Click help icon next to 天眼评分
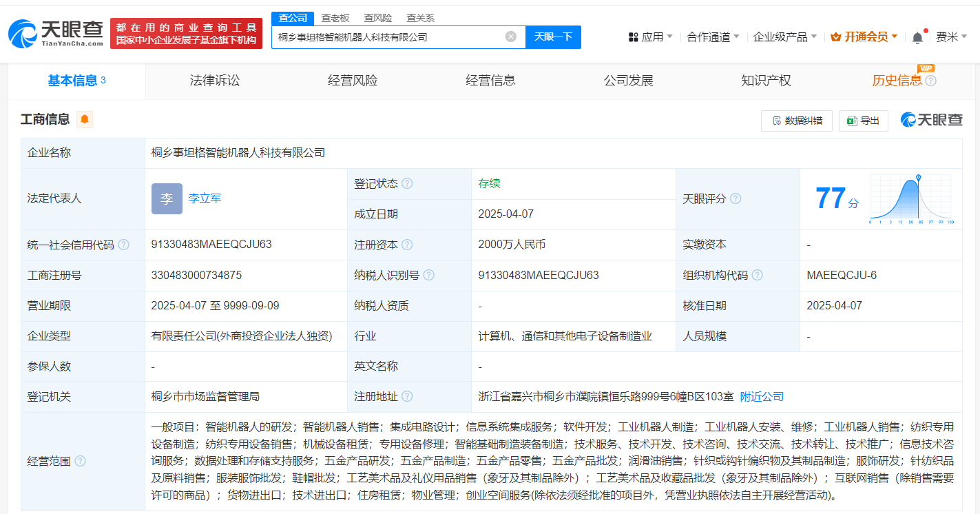This screenshot has width=980, height=514. (x=736, y=198)
